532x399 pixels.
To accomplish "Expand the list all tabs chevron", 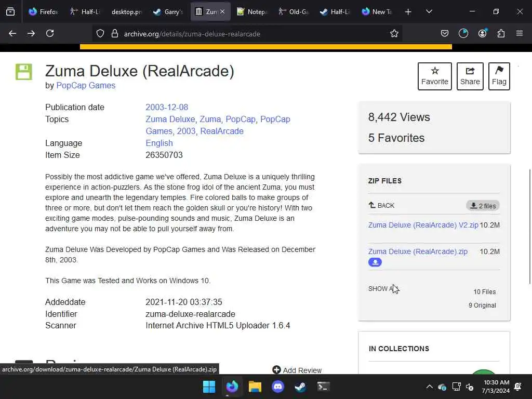I will coord(429,12).
